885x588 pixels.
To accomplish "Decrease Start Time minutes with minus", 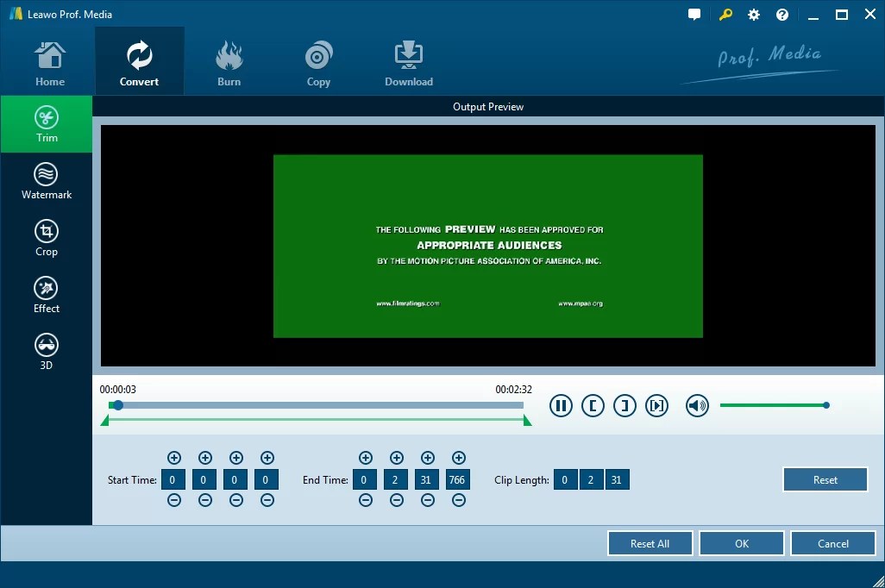I will [x=205, y=500].
